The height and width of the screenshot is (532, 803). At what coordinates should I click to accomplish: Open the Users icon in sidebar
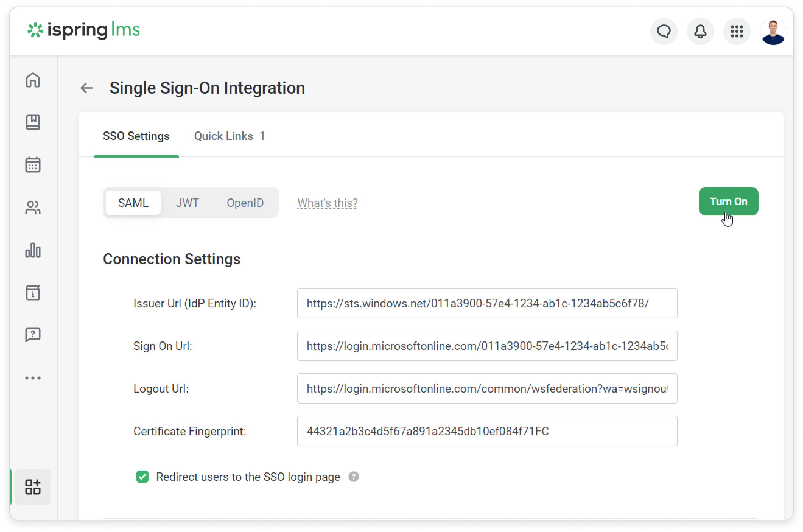click(x=33, y=208)
